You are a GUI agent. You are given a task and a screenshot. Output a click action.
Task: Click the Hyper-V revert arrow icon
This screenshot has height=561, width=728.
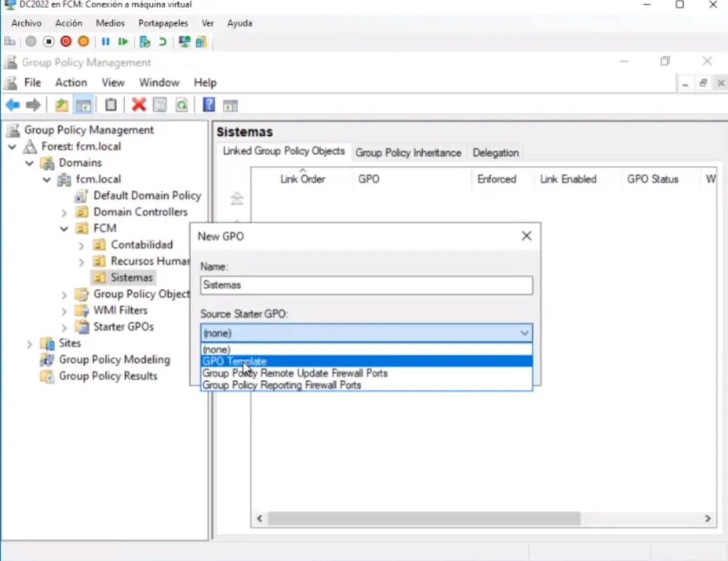(x=163, y=41)
